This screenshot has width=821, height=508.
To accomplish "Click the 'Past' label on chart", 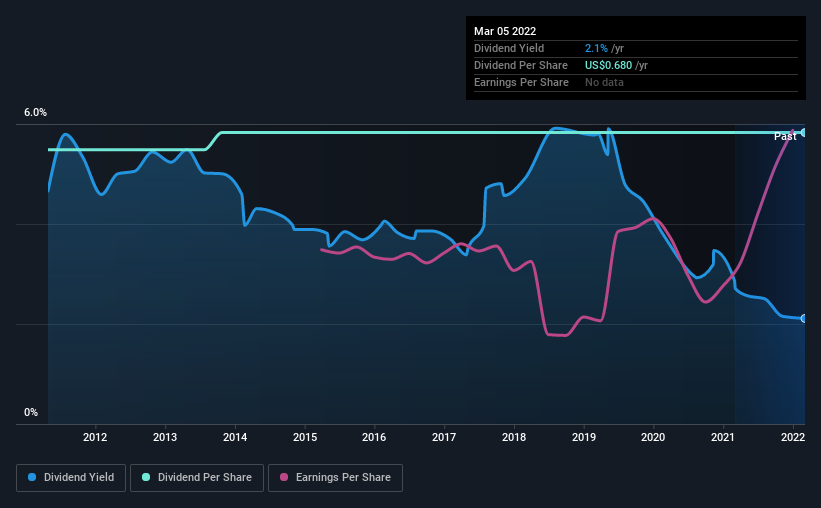I will [x=785, y=136].
